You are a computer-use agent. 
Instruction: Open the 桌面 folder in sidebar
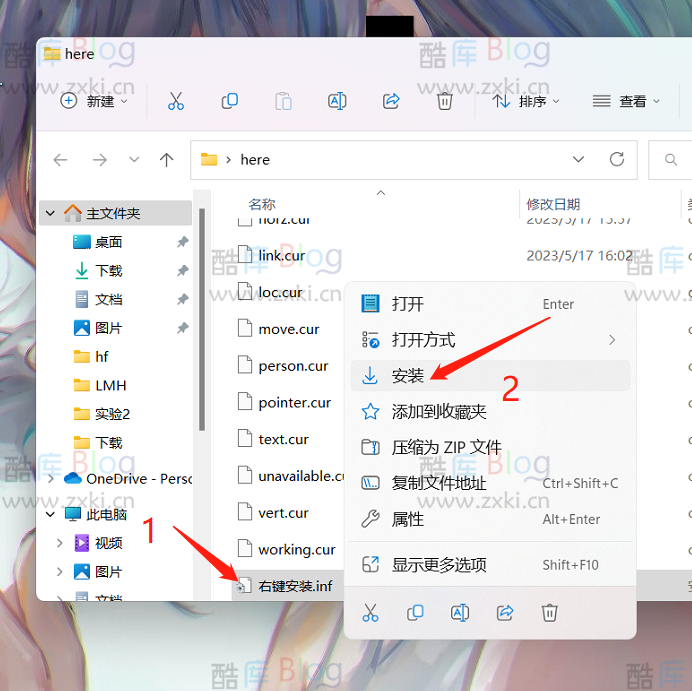point(108,242)
